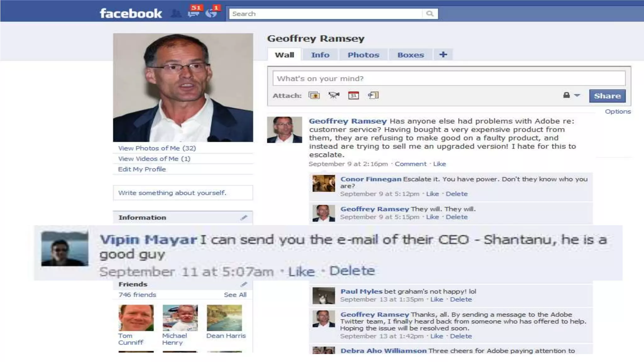Open the wall Options link
Viewport: 644px width, 362px height.
618,112
